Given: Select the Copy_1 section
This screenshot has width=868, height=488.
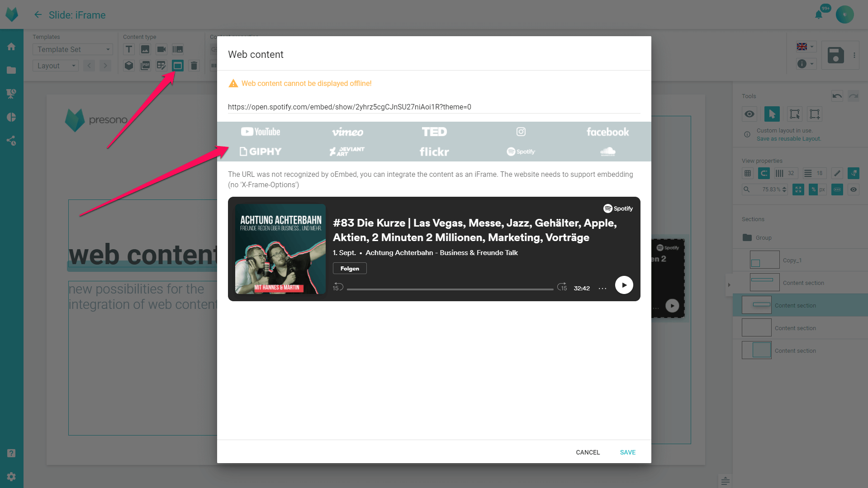Looking at the screenshot, I should point(801,260).
